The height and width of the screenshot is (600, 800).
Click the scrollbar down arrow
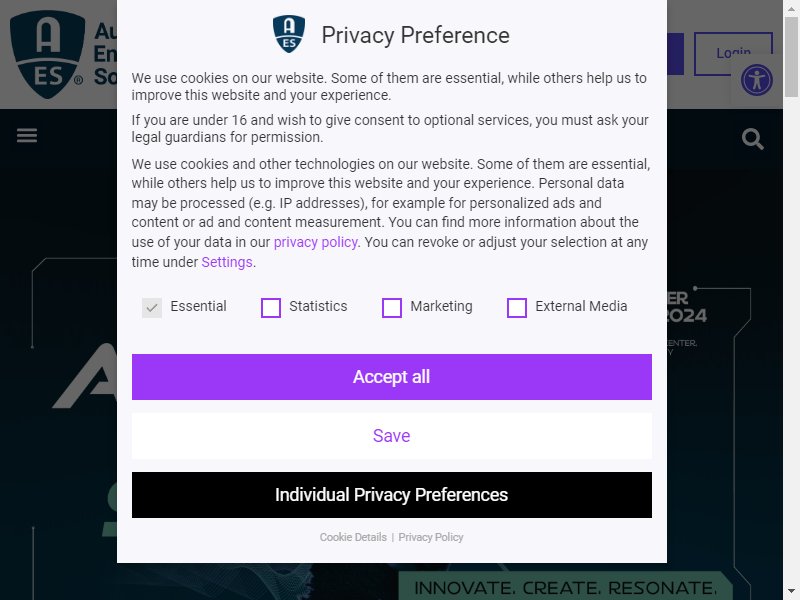(x=791, y=593)
